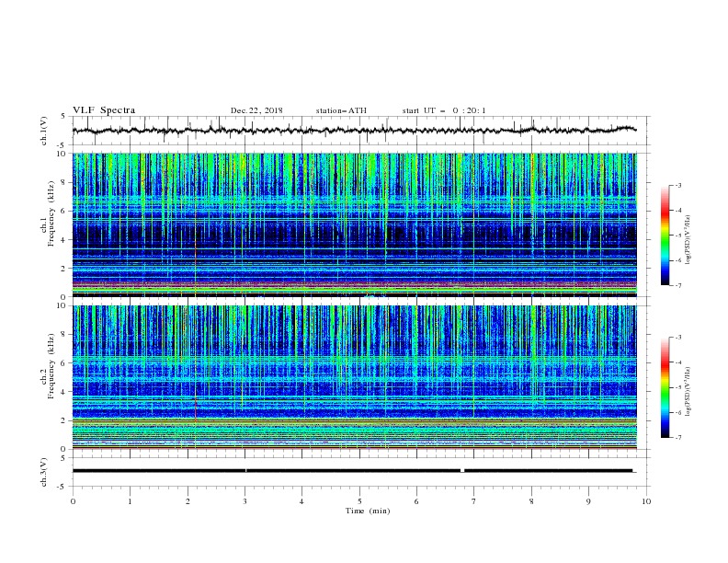The height and width of the screenshot is (563, 728).
Task: Click the '10' frequency tick of ch.1 spectrogram
Action: tap(63, 154)
